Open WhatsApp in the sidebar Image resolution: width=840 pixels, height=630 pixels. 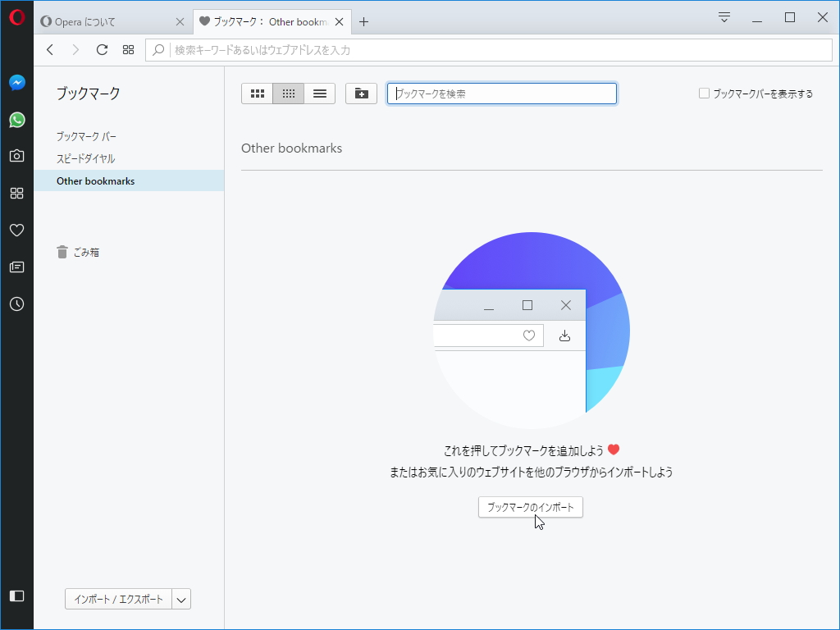(x=16, y=120)
